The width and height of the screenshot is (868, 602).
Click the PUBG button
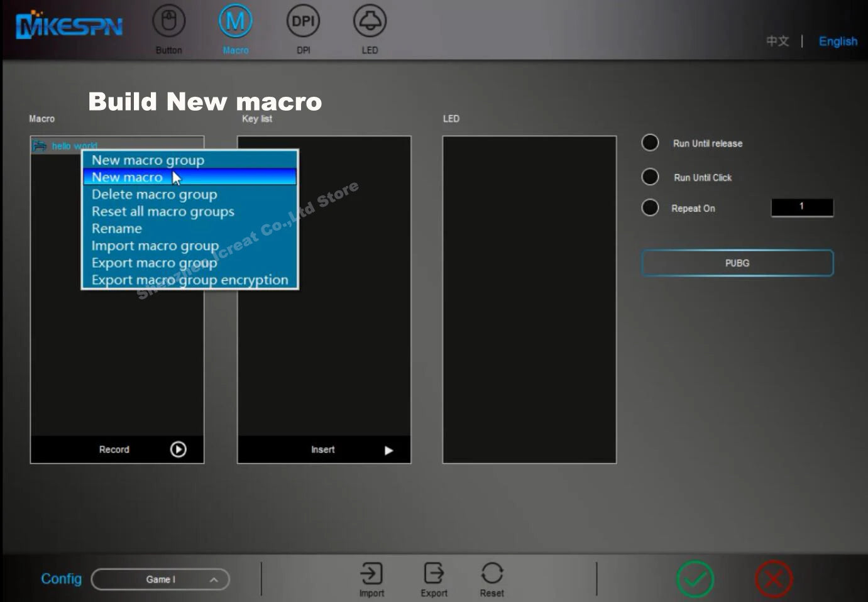click(737, 263)
